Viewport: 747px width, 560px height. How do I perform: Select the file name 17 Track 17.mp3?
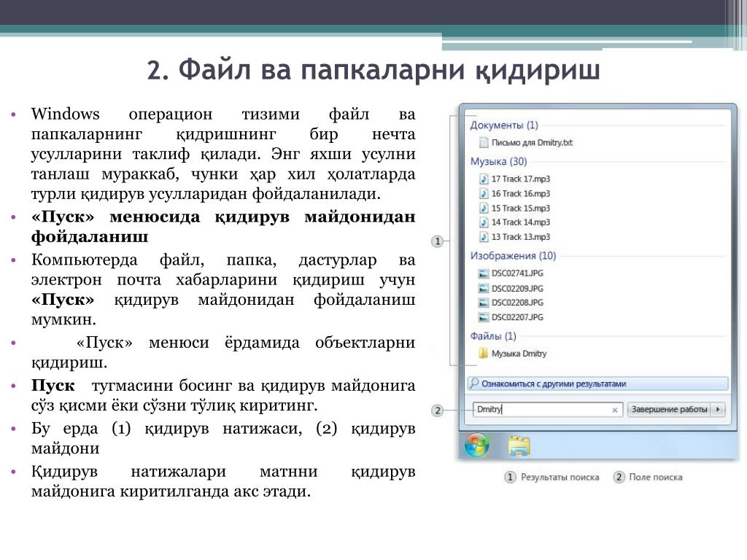pos(521,179)
